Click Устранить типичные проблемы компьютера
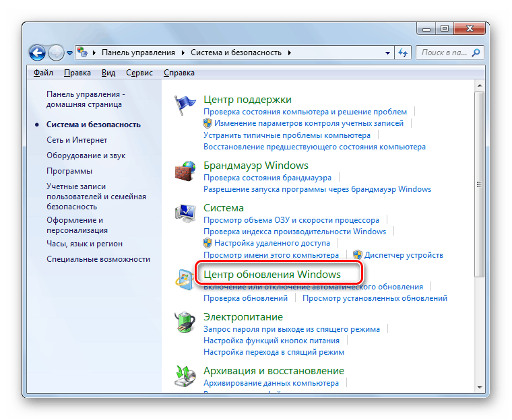This screenshot has width=512, height=420. click(x=287, y=135)
